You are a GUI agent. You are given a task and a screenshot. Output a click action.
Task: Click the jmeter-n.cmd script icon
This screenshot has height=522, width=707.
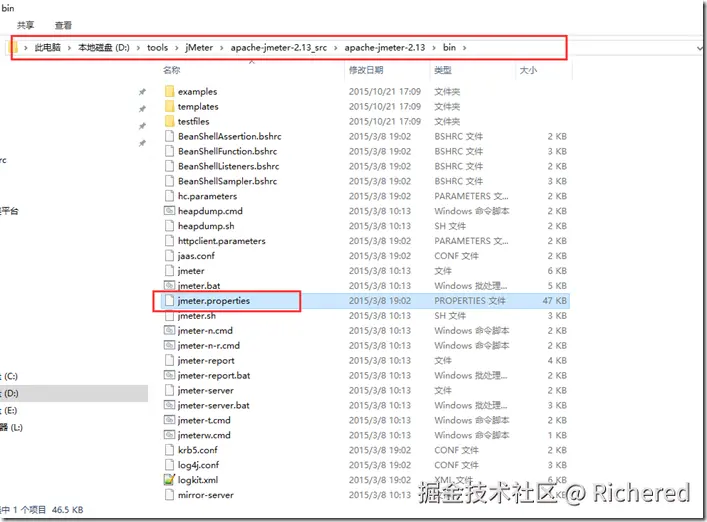[170, 330]
